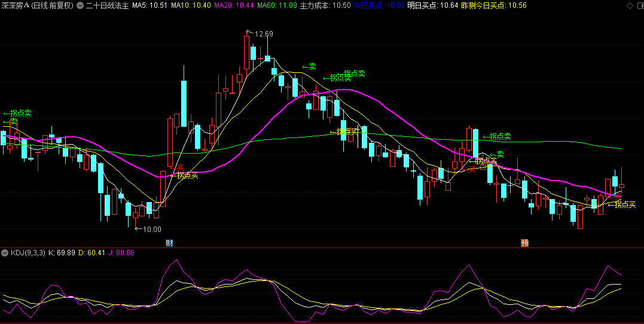
Task: Select the 二十日战法主 indicator name
Action: 107,6
